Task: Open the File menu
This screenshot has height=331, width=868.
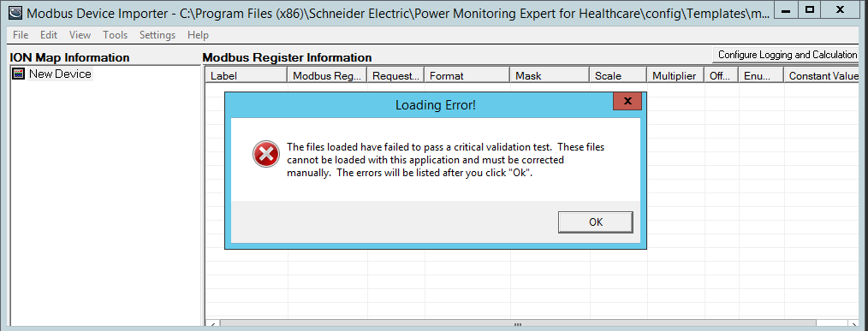Action: (x=21, y=35)
